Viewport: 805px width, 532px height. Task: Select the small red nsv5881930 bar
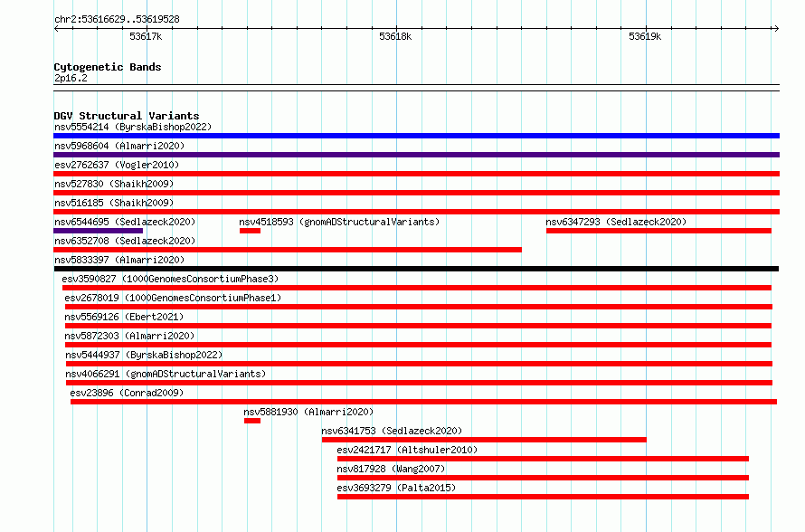[252, 421]
